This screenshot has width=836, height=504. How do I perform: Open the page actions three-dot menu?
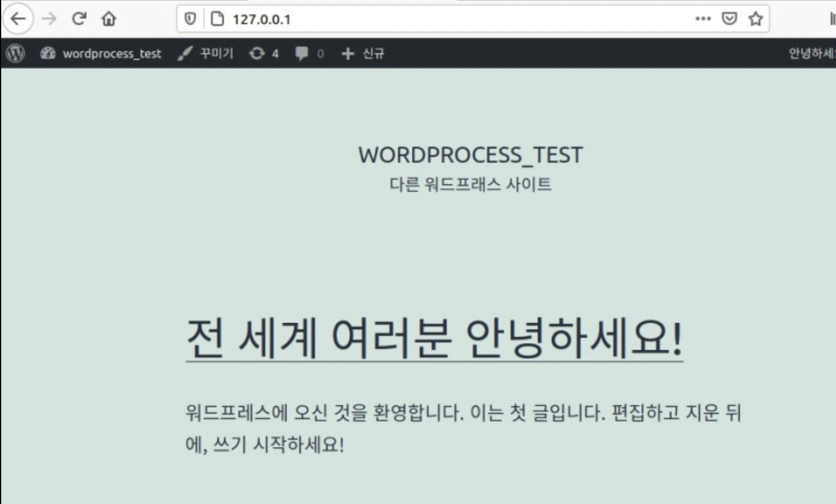703,19
